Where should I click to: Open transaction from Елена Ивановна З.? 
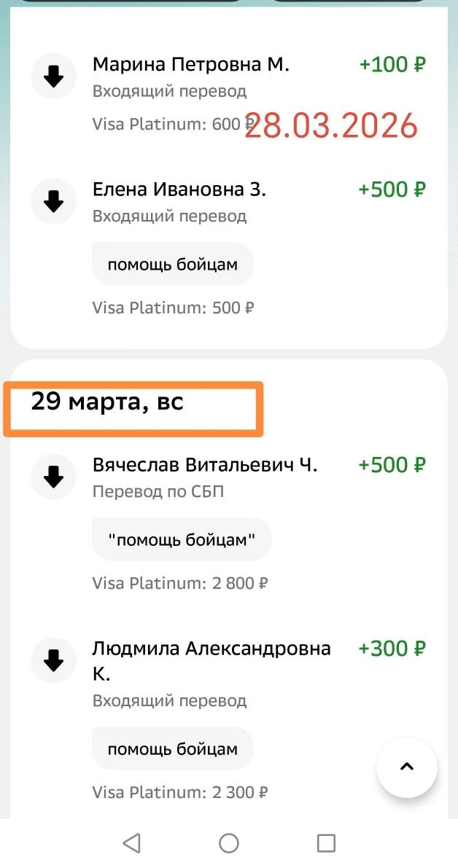pyautogui.click(x=179, y=190)
